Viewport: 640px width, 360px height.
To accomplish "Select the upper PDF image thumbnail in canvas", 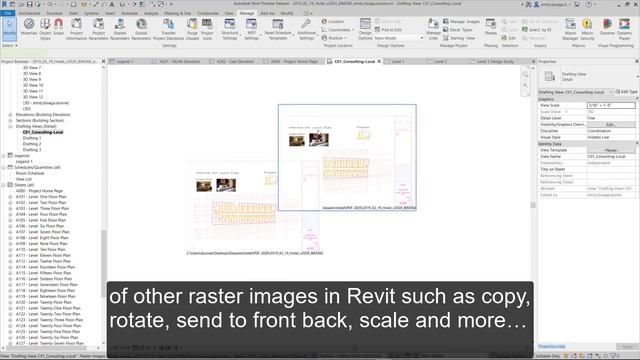I will tap(347, 158).
